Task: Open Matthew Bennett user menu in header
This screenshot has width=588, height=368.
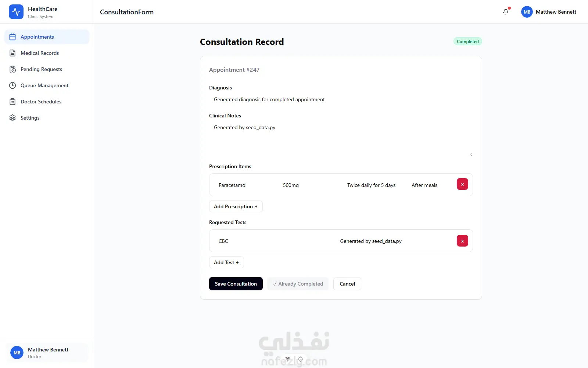Action: coord(549,12)
